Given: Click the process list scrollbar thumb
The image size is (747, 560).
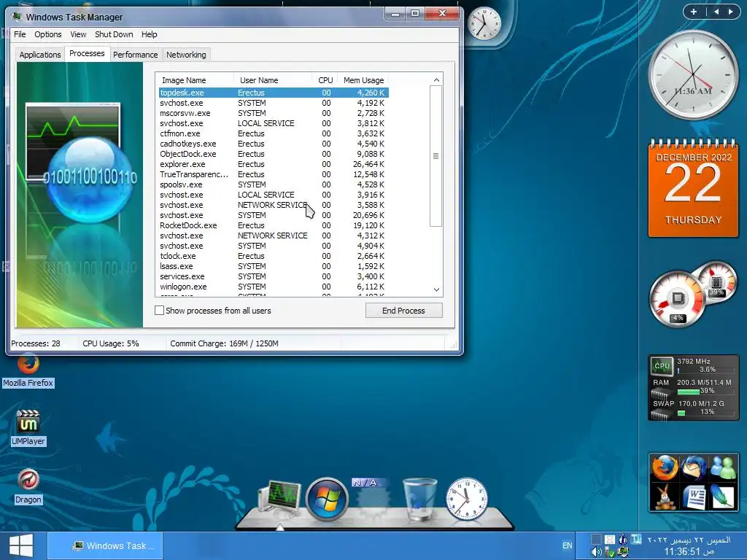Looking at the screenshot, I should [x=436, y=156].
